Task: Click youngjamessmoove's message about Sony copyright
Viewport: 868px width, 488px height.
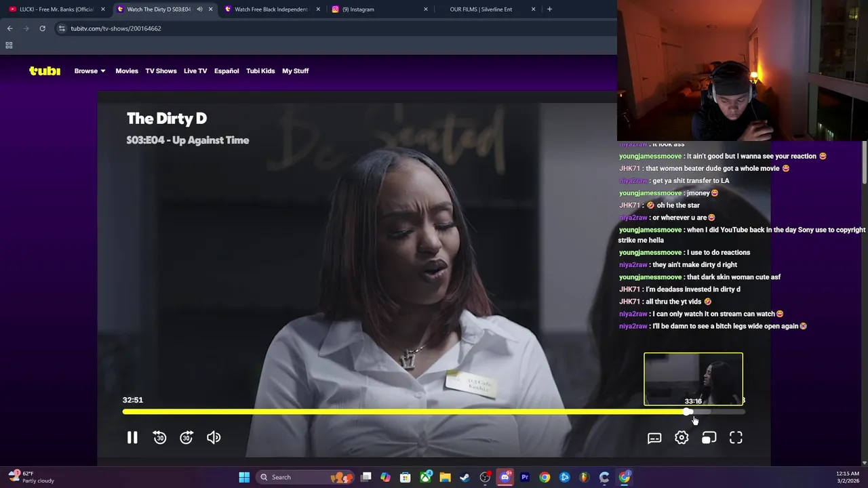Action: click(x=742, y=235)
